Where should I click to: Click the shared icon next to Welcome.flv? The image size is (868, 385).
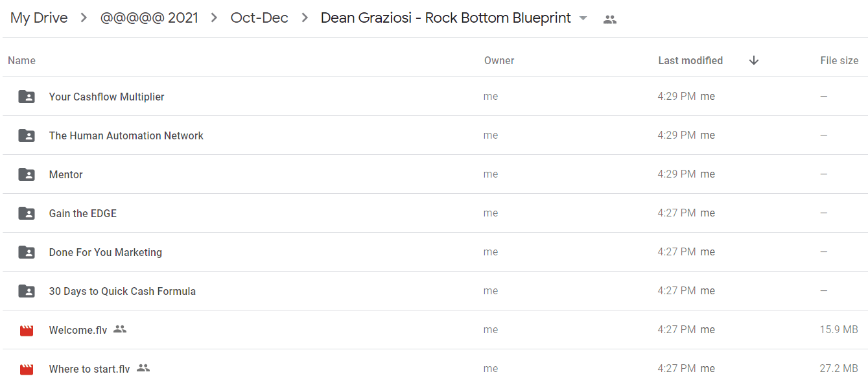120,329
